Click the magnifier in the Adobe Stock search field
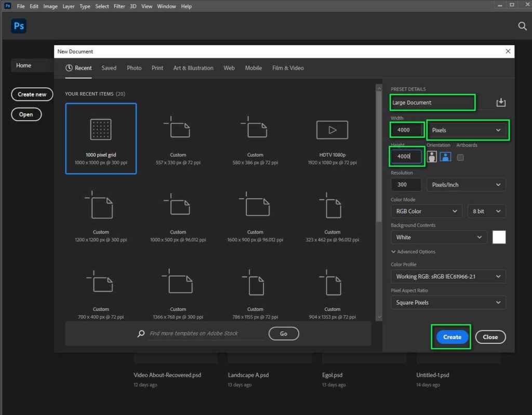The image size is (532, 415). click(x=140, y=333)
